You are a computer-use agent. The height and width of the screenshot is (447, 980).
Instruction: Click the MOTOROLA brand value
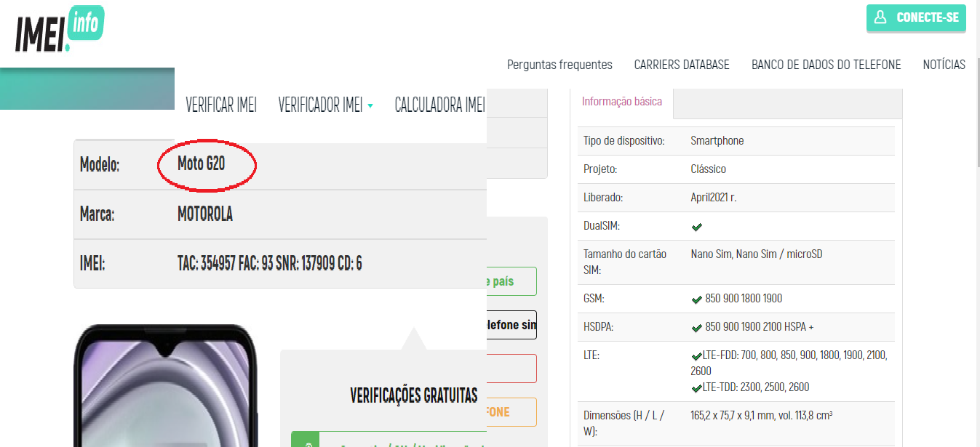point(205,214)
